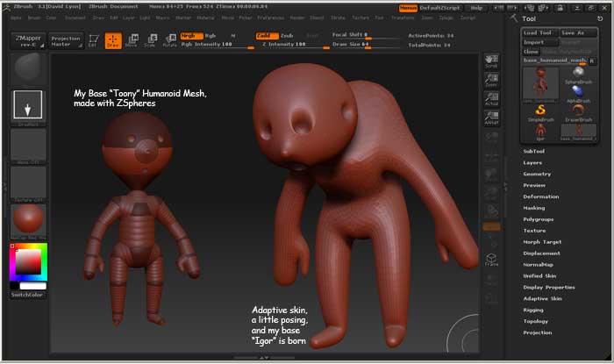
Task: Expand the Morph Target subpalette
Action: 542,242
